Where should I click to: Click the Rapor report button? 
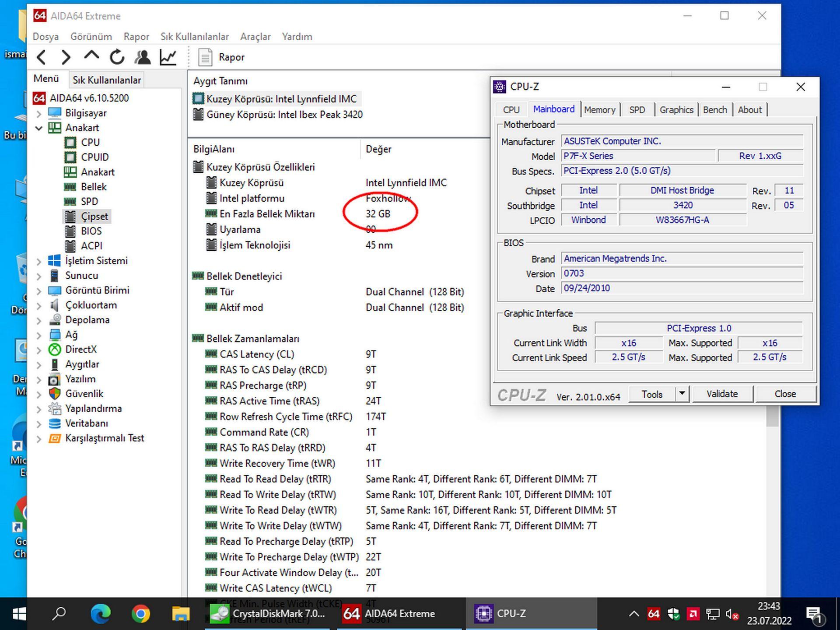click(221, 57)
